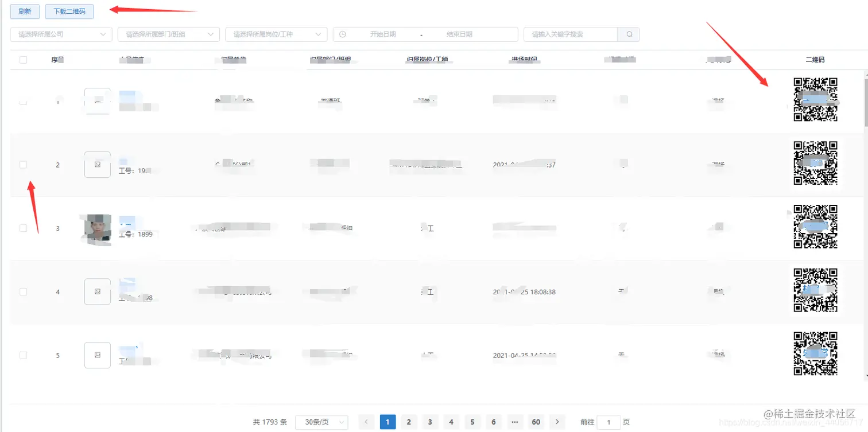The height and width of the screenshot is (432, 868).
Task: Click the 共 1793 条 total count text
Action: (270, 422)
